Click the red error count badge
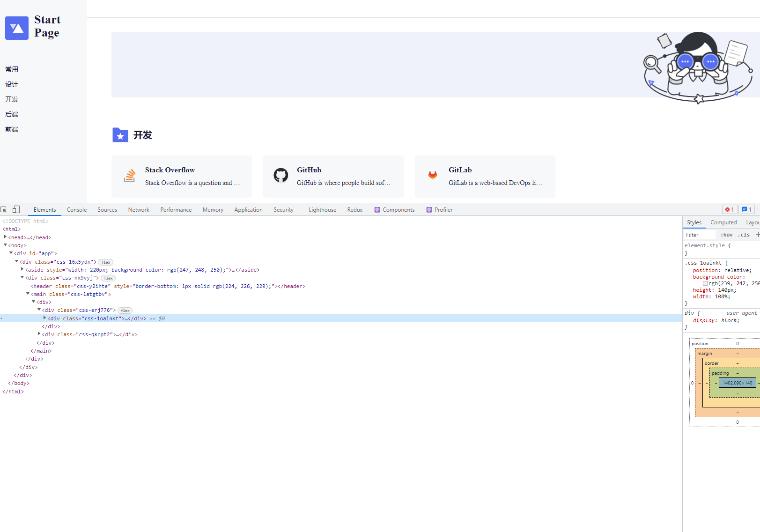The width and height of the screenshot is (760, 532). 729,209
